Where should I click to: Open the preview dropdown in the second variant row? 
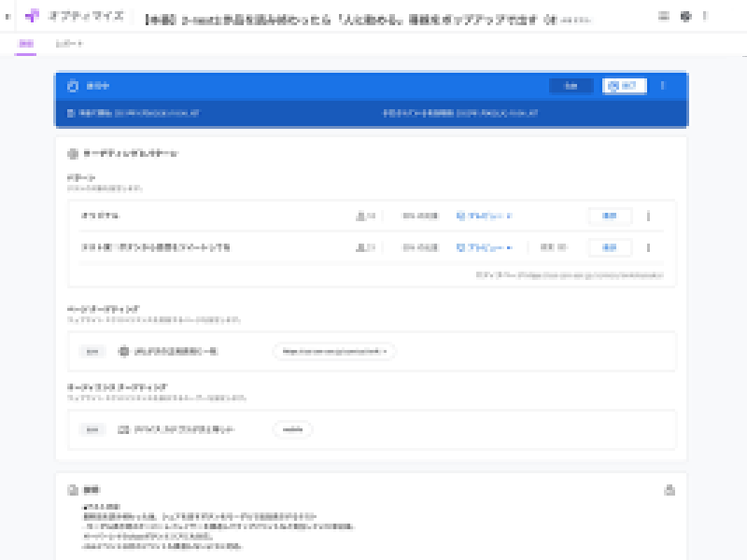484,247
